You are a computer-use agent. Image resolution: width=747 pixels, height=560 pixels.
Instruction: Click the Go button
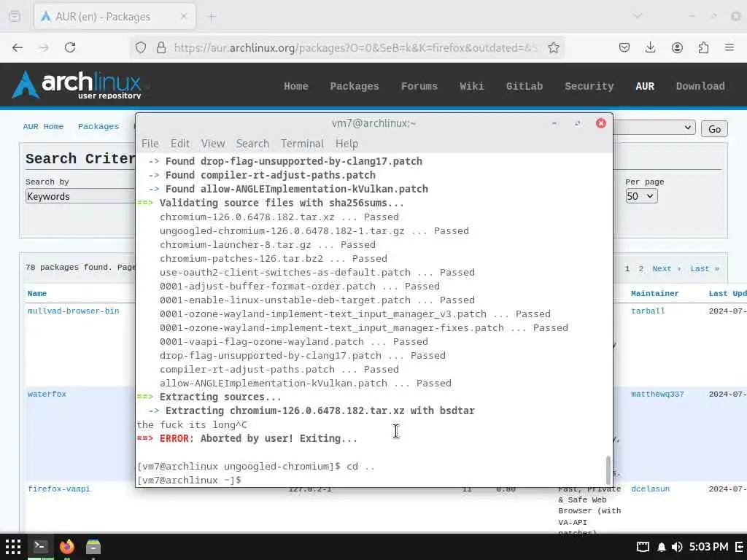pos(714,129)
